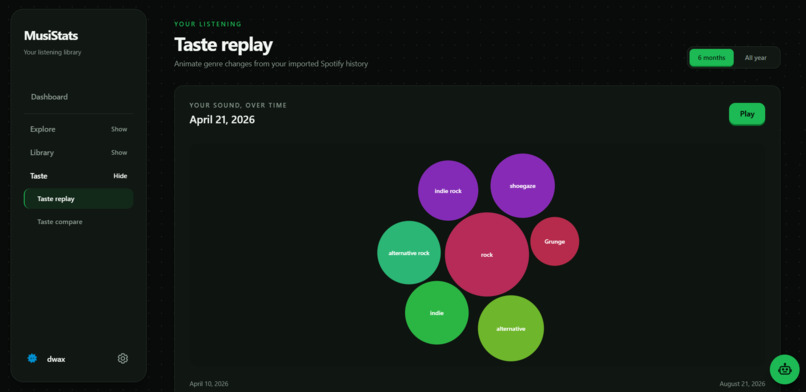Click the April 10, 2026 start date

coord(209,384)
